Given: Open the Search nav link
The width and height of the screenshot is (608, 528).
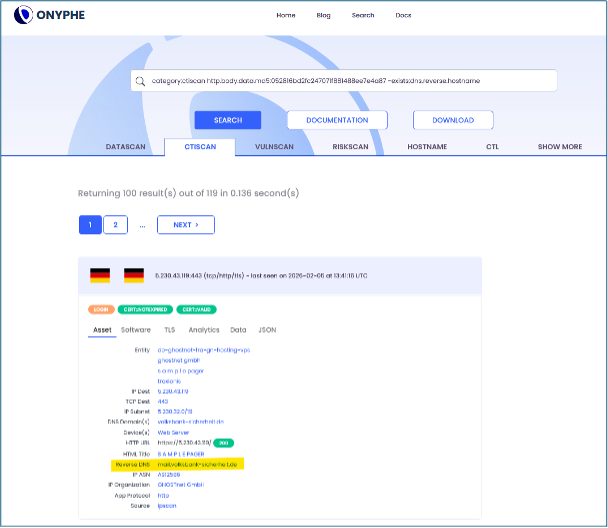Looking at the screenshot, I should (x=363, y=15).
